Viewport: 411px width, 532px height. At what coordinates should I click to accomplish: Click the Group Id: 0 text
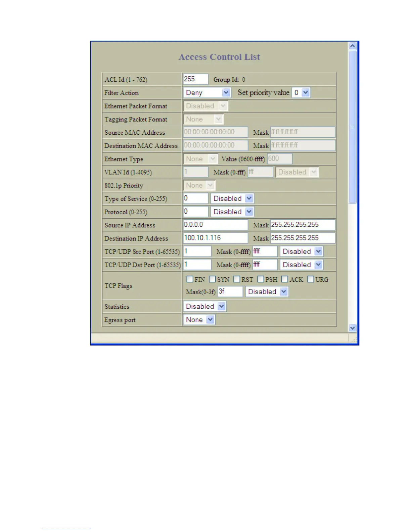229,80
